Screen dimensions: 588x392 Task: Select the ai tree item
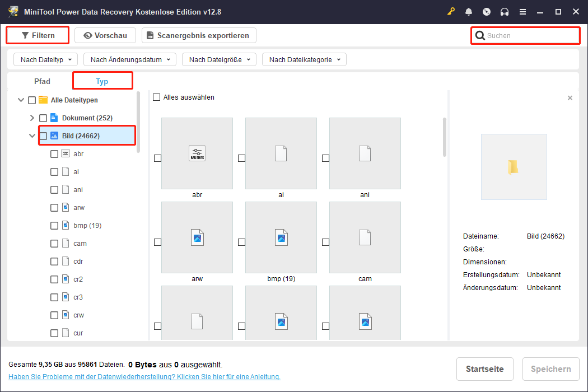pos(76,172)
